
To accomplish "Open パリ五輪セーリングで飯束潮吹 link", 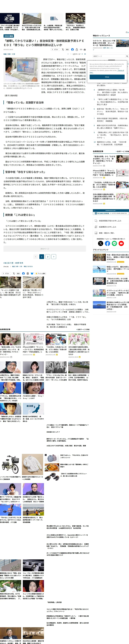I will (67, 426).
